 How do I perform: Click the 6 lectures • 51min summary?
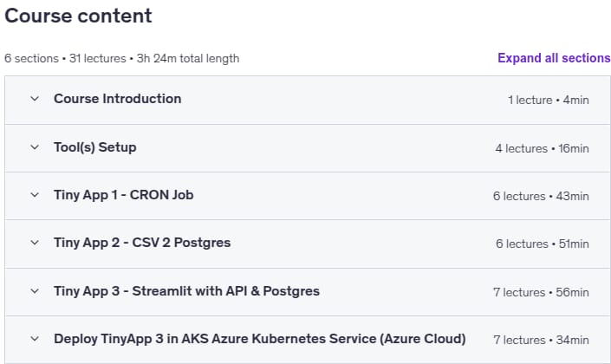click(x=543, y=244)
